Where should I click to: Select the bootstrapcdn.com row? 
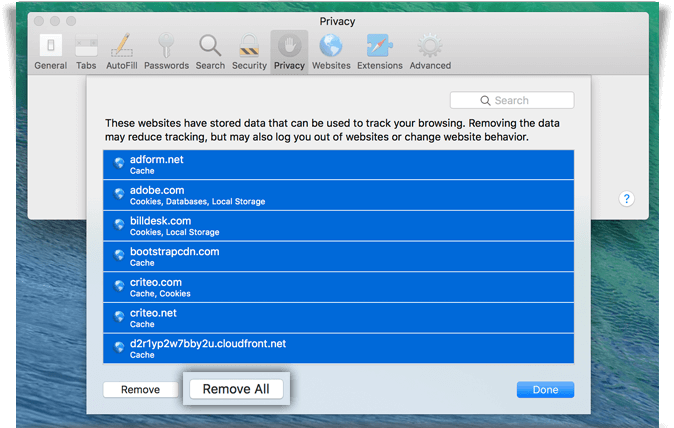point(338,257)
